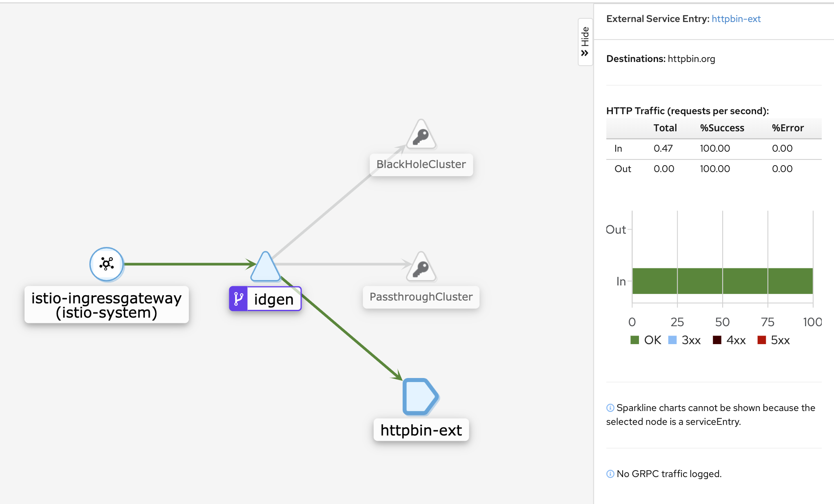Viewport: 834px width, 504px height.
Task: Click the virtual service badge on idgen
Action: click(238, 299)
